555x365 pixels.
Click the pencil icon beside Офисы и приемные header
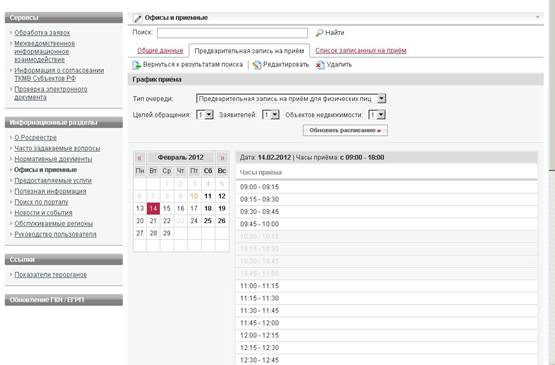(137, 18)
